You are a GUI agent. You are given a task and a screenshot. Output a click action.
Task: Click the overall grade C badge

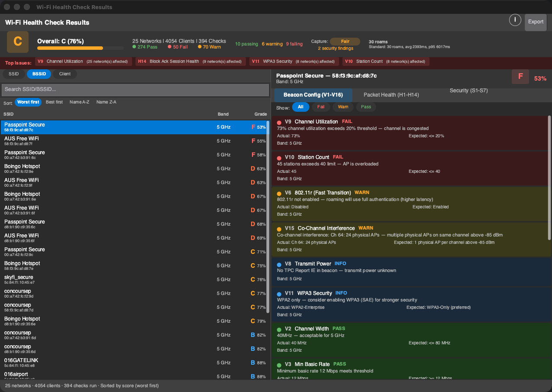[18, 42]
